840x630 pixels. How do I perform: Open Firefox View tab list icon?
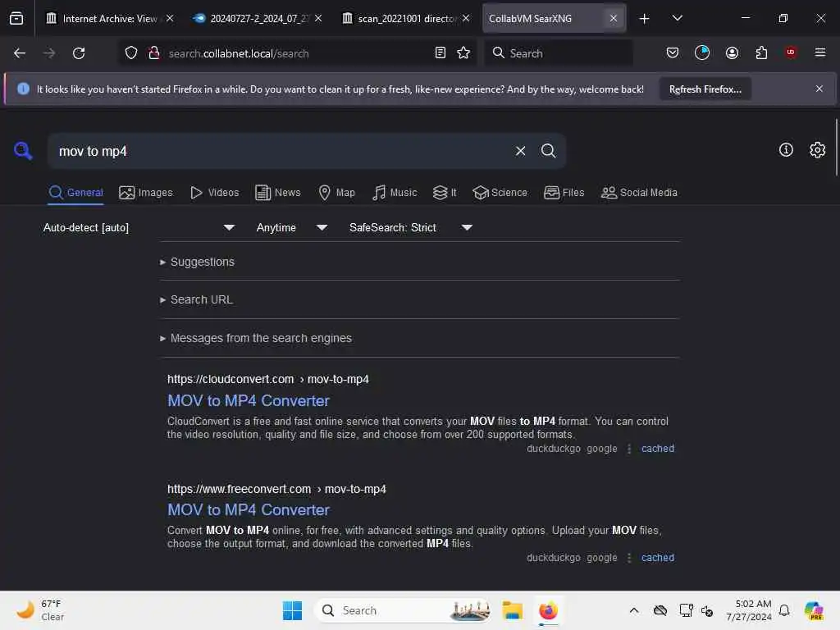pyautogui.click(x=16, y=18)
